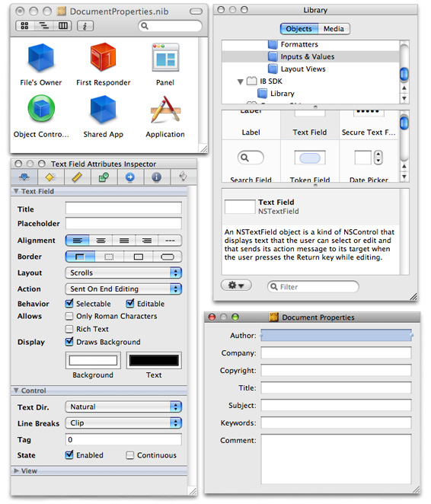
Task: Open the Effects inspector tab
Action: [x=51, y=177]
